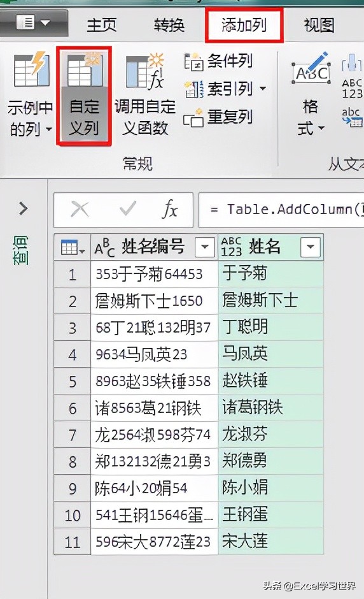Select row number 11 header
Image resolution: width=364 pixels, height=599 pixels.
[73, 542]
